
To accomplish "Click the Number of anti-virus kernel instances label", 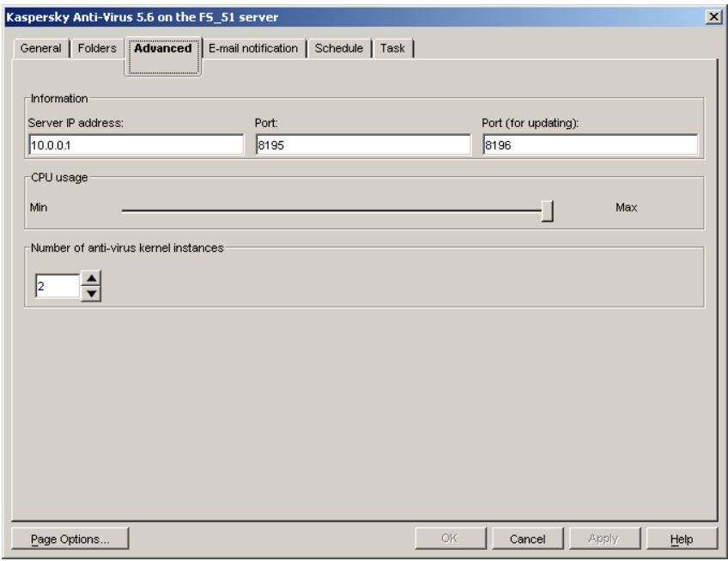I will pyautogui.click(x=127, y=247).
